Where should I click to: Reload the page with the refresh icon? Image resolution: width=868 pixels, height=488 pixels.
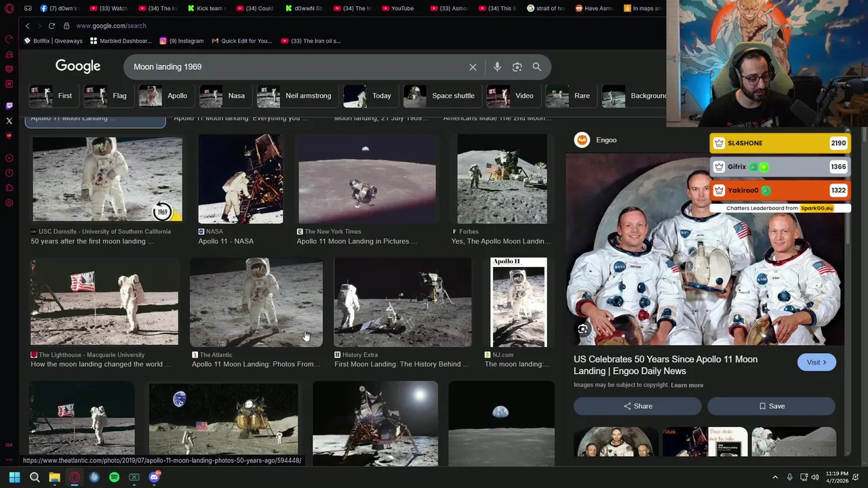click(52, 26)
